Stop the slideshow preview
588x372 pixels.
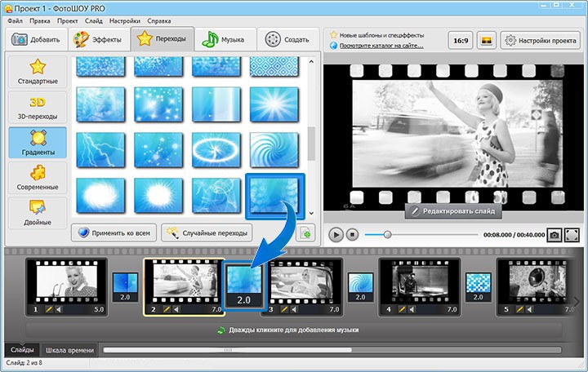click(x=352, y=235)
